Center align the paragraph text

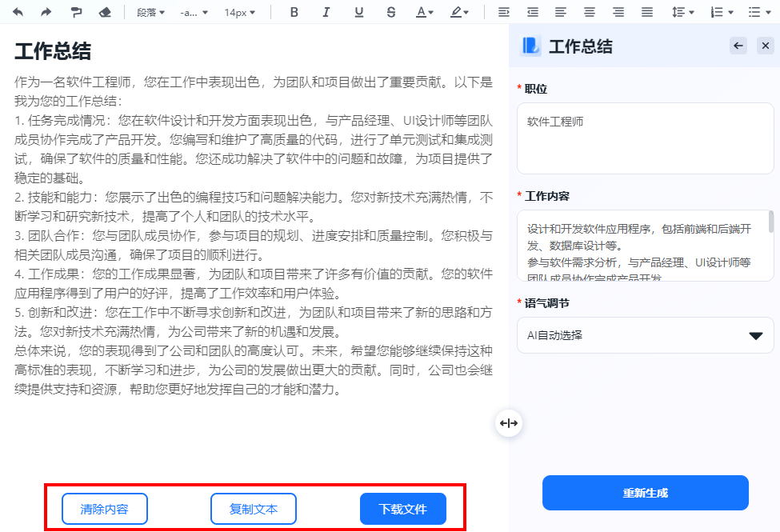point(589,12)
